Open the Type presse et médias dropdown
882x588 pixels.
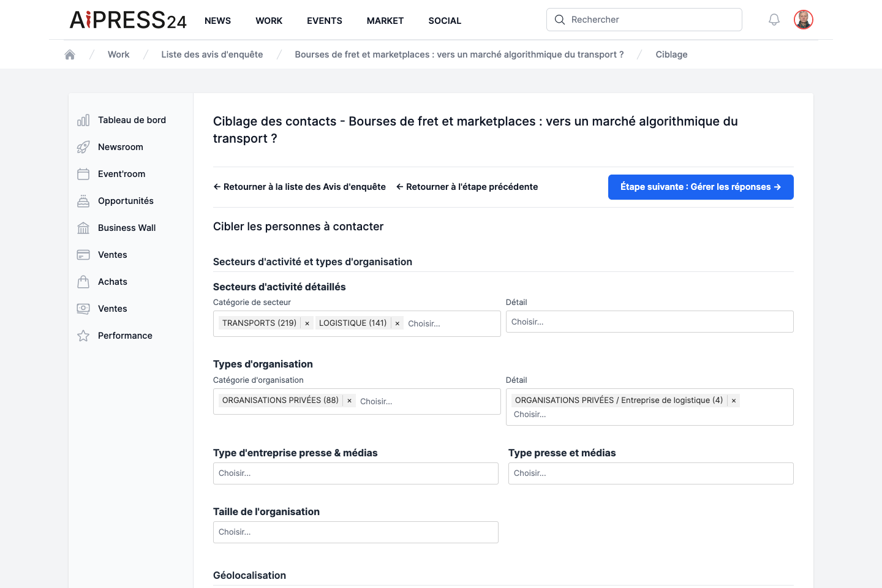(650, 473)
